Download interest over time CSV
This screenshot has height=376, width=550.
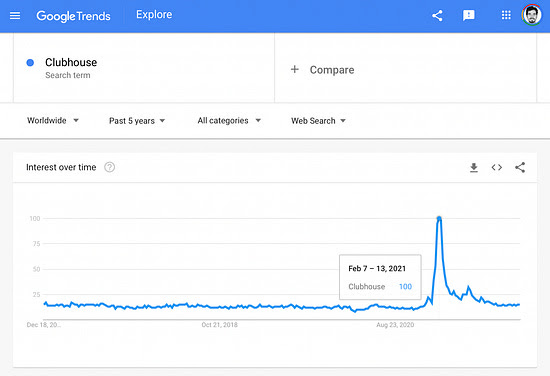[474, 168]
